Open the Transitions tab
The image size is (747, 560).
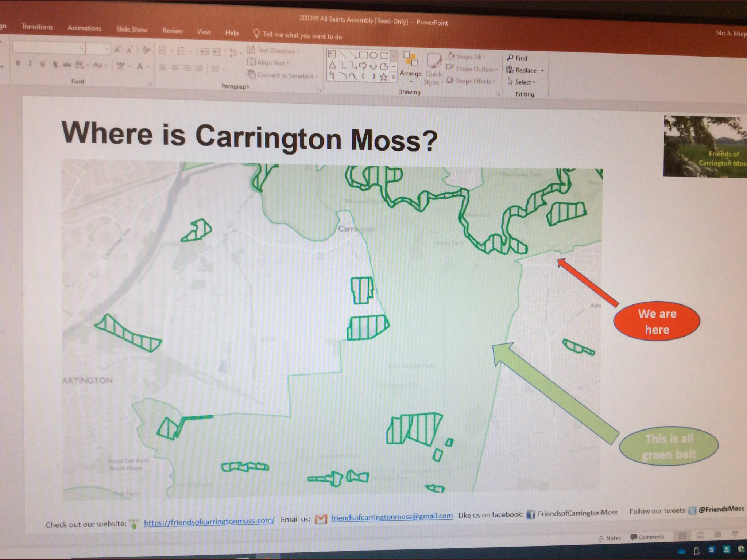point(37,27)
